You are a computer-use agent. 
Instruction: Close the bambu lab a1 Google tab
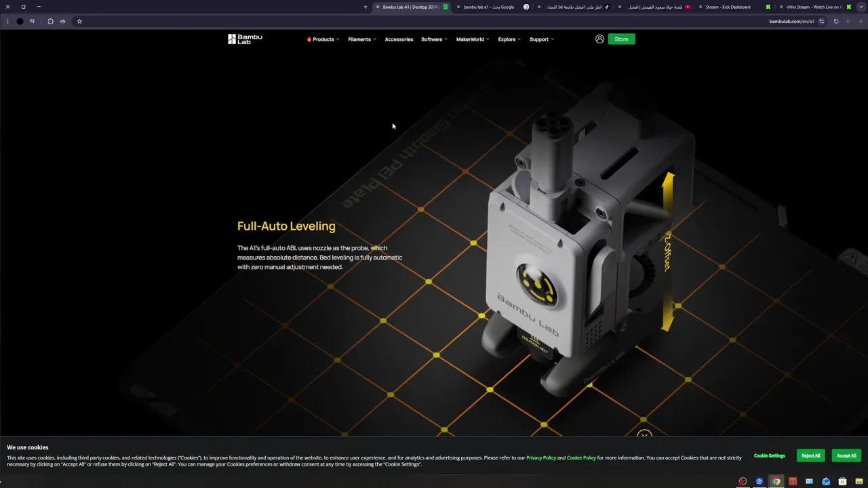pyautogui.click(x=458, y=7)
